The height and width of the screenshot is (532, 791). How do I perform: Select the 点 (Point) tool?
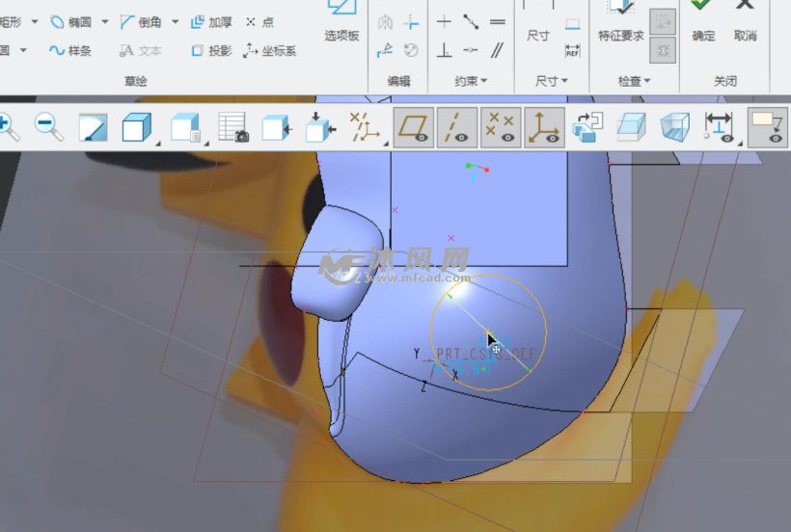pos(260,22)
